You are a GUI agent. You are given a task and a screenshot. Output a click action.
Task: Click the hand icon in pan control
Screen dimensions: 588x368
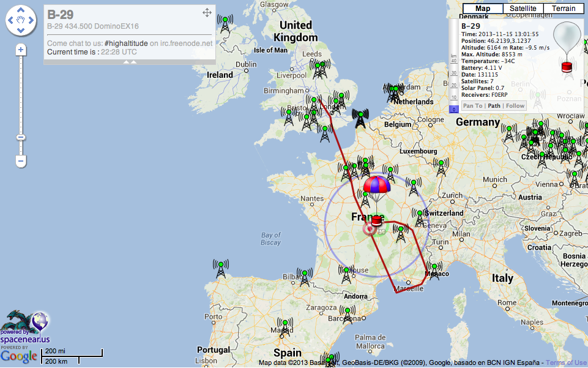pyautogui.click(x=21, y=20)
